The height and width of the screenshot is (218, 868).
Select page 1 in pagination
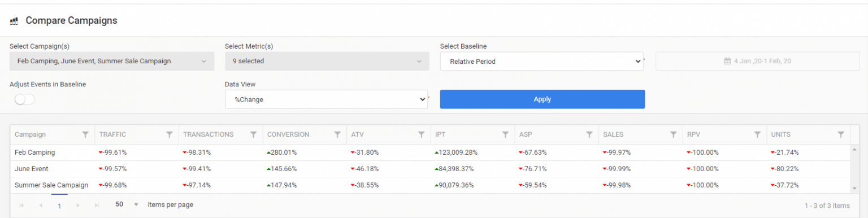pos(59,206)
